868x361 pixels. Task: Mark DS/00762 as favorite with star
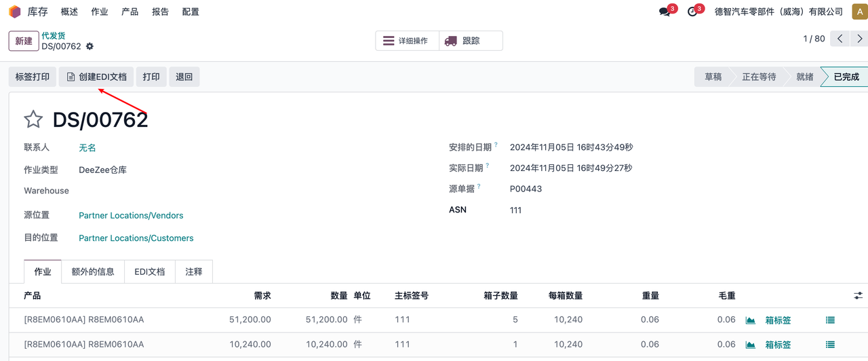33,119
